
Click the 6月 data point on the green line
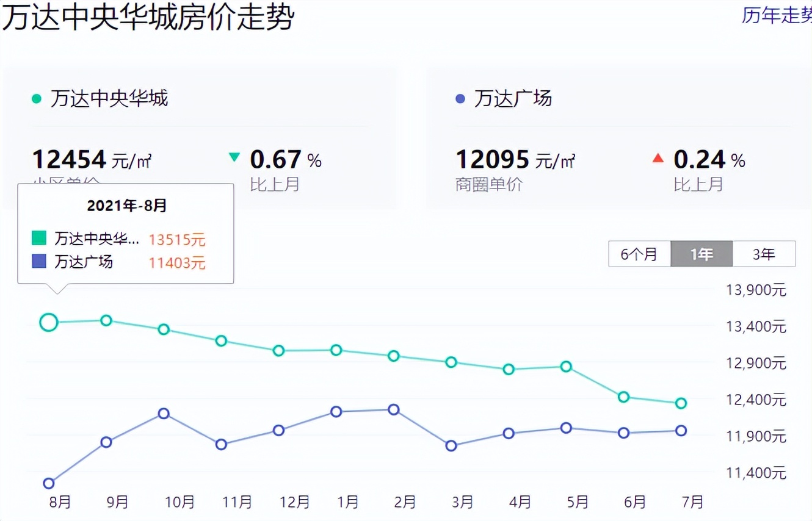pyautogui.click(x=623, y=397)
